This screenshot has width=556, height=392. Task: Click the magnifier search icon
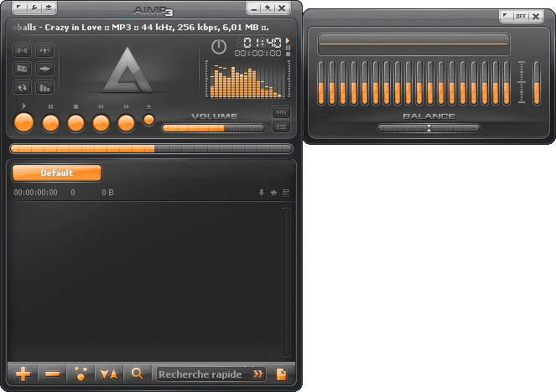[138, 374]
